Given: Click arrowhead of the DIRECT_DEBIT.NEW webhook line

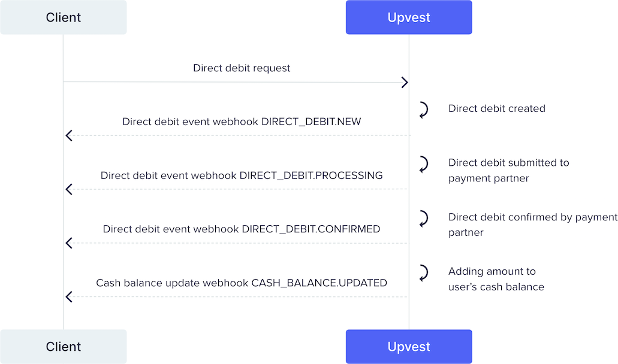Looking at the screenshot, I should coord(69,136).
